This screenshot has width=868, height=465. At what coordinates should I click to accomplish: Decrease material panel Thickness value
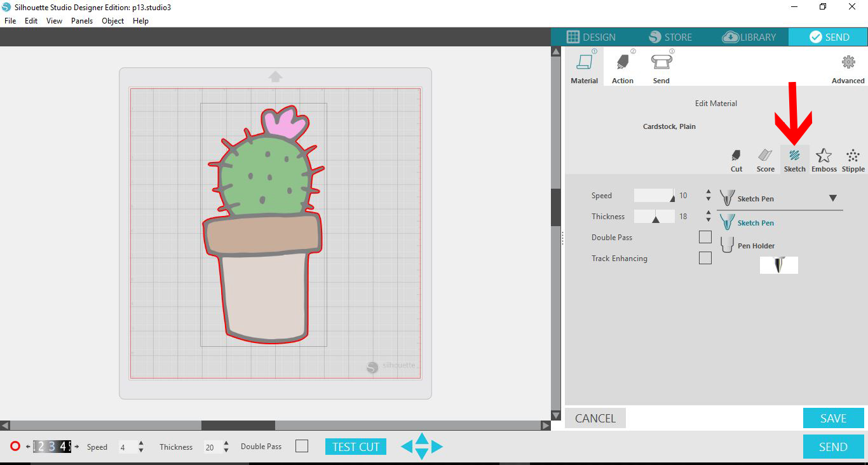pyautogui.click(x=709, y=220)
